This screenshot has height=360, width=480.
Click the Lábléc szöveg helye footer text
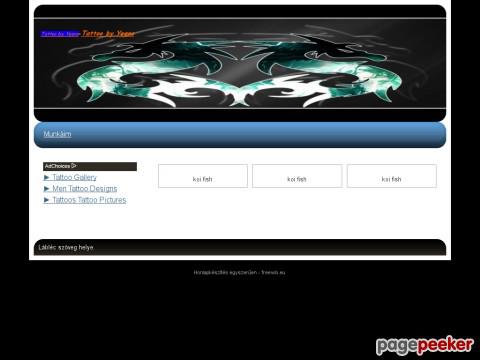pyautogui.click(x=66, y=247)
